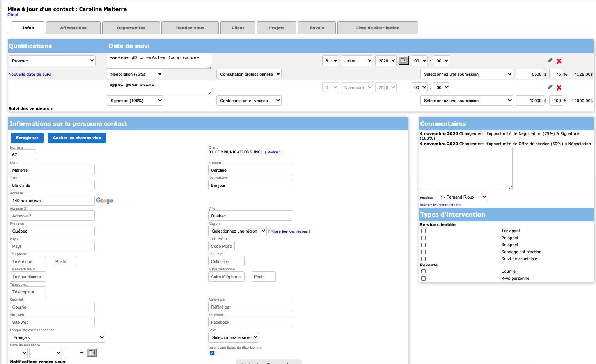This screenshot has width=596, height=364.
Task: Open calendar picker next to Date de naissance
Action: [x=92, y=352]
